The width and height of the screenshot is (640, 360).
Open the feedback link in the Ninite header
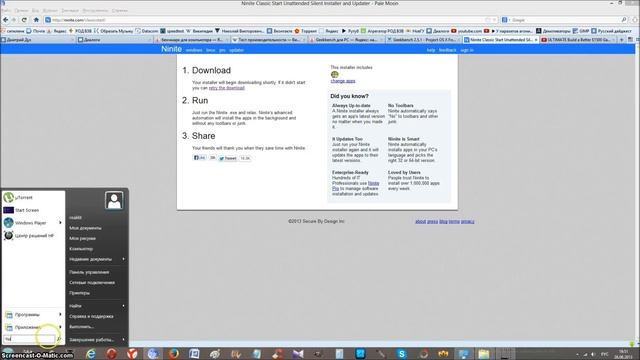point(447,50)
